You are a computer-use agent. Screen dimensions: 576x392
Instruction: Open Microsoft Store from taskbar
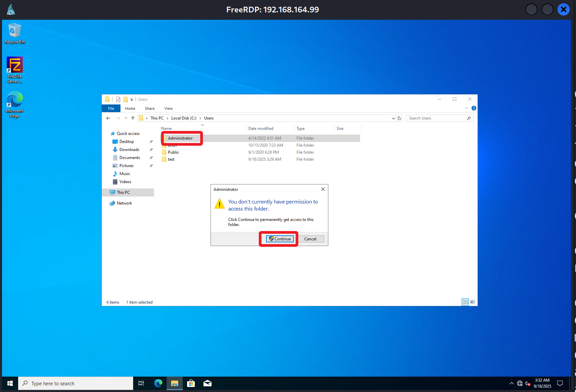pyautogui.click(x=191, y=383)
